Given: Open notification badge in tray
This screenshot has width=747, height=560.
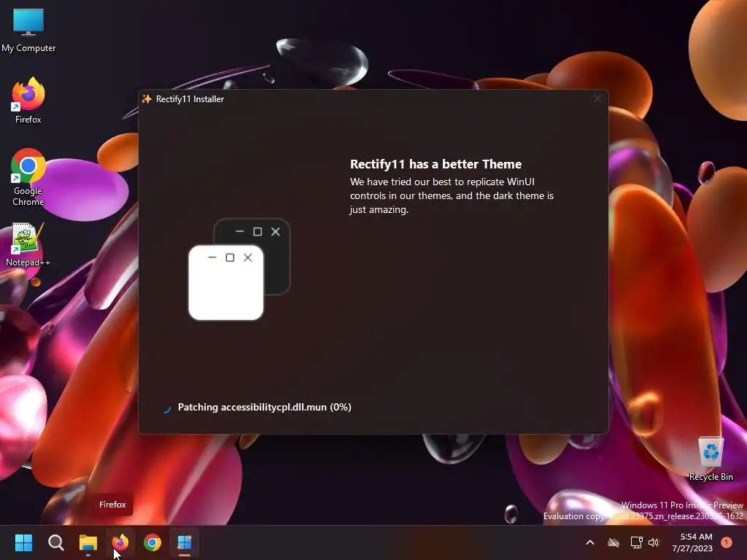Looking at the screenshot, I should 727,542.
